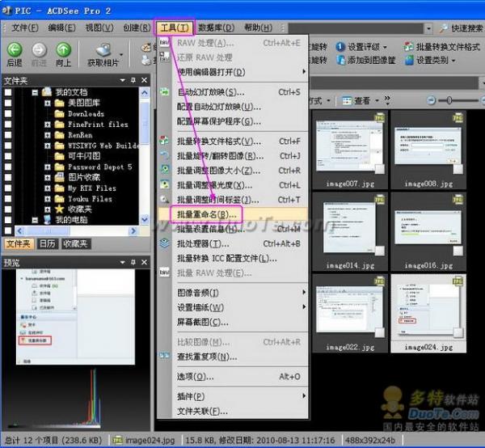Click the Get Photos (获取相片) camera icon
The image size is (485, 448).
103,50
